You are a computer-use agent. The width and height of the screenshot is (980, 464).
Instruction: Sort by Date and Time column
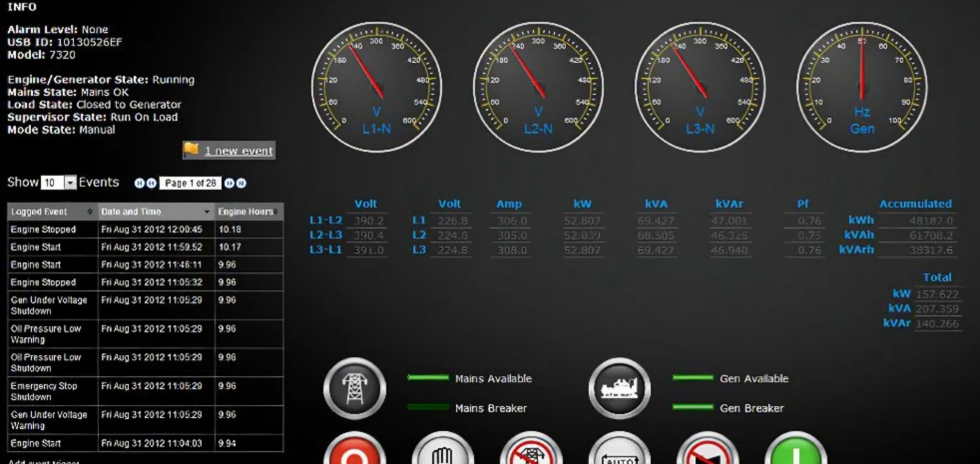click(x=155, y=211)
